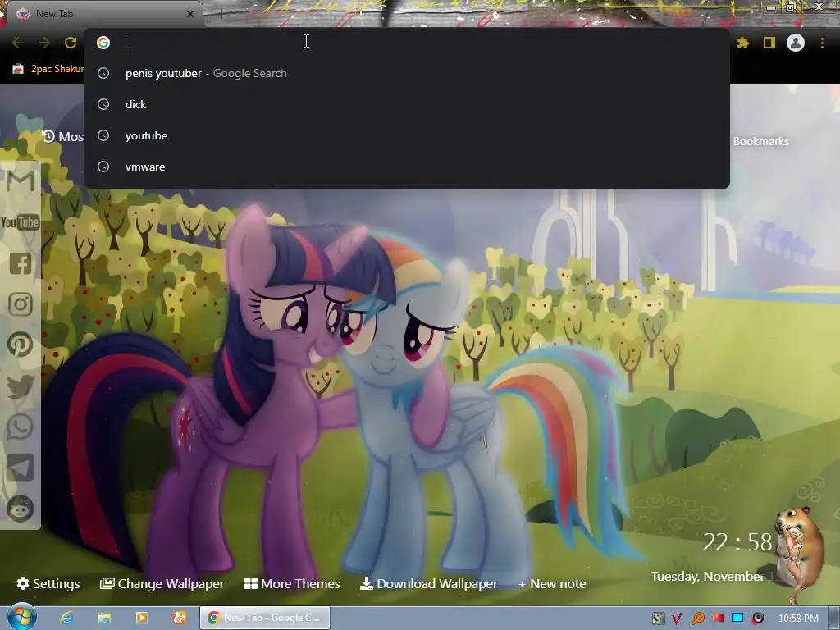Viewport: 840px width, 630px height.
Task: Click the 22 : 58 clock widget
Action: [737, 542]
